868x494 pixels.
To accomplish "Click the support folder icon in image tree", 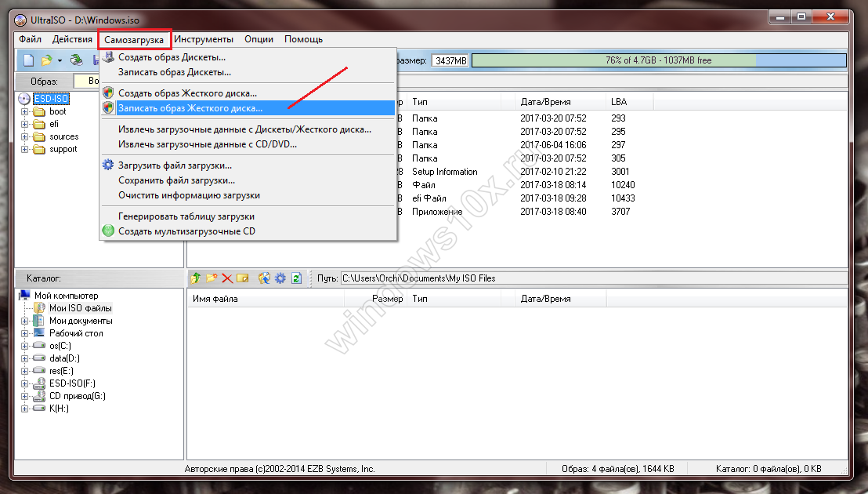I will click(38, 150).
